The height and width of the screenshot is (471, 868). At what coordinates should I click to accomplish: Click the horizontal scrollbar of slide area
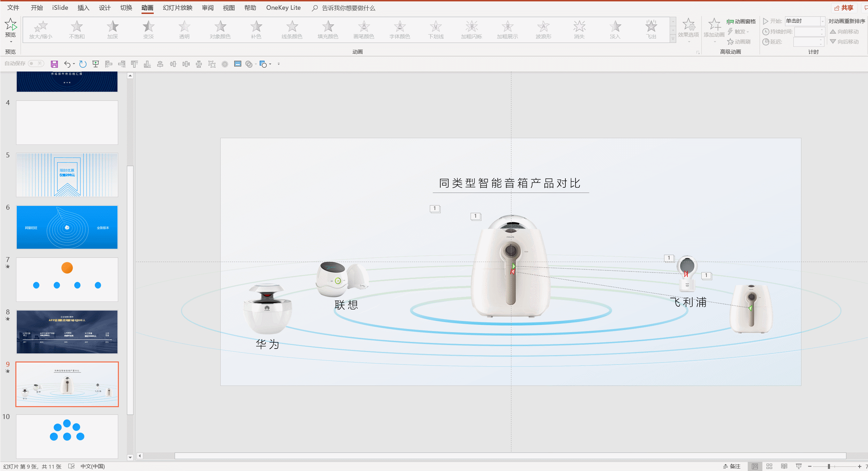[510, 456]
